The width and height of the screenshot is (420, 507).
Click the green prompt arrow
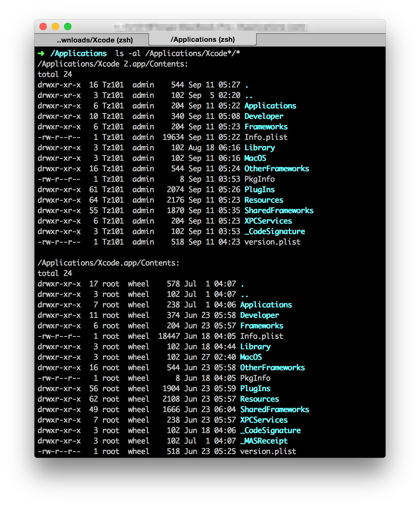coord(41,54)
